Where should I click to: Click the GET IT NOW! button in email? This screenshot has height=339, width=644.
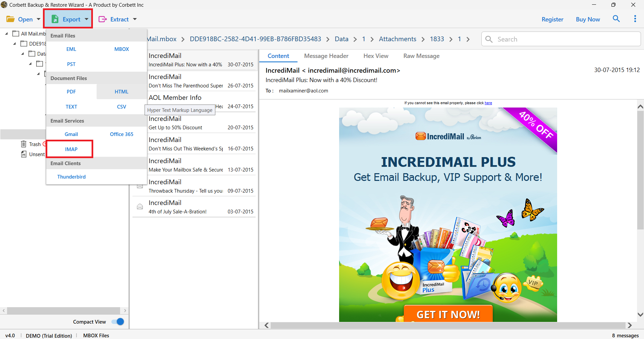click(448, 314)
